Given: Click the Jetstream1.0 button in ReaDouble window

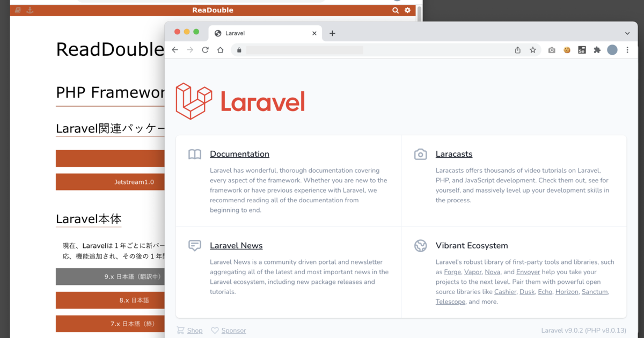Looking at the screenshot, I should [x=111, y=182].
